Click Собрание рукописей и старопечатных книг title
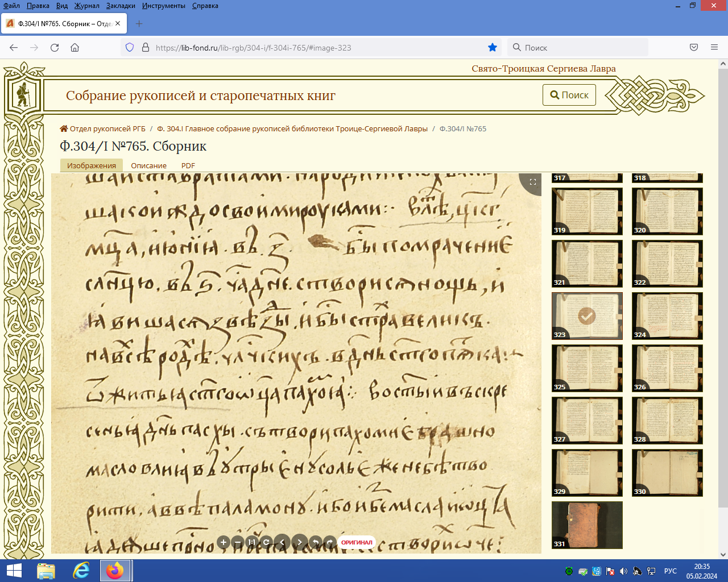 [x=201, y=95]
